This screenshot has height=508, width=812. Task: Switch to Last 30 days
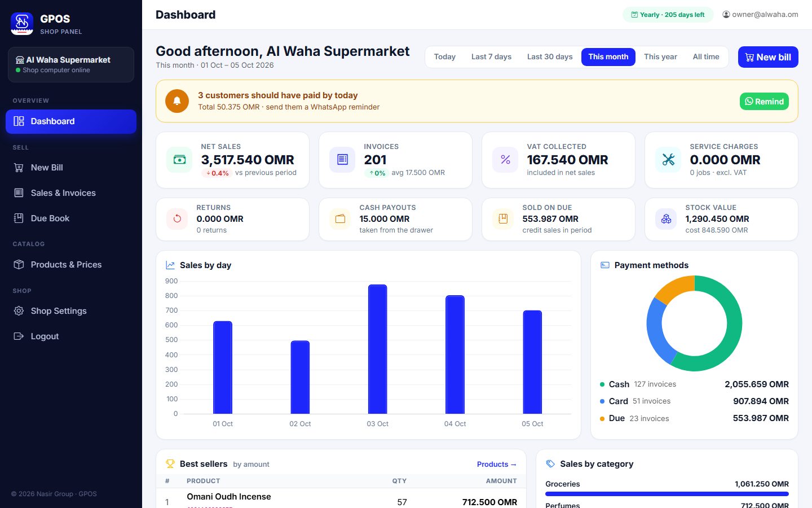(550, 57)
